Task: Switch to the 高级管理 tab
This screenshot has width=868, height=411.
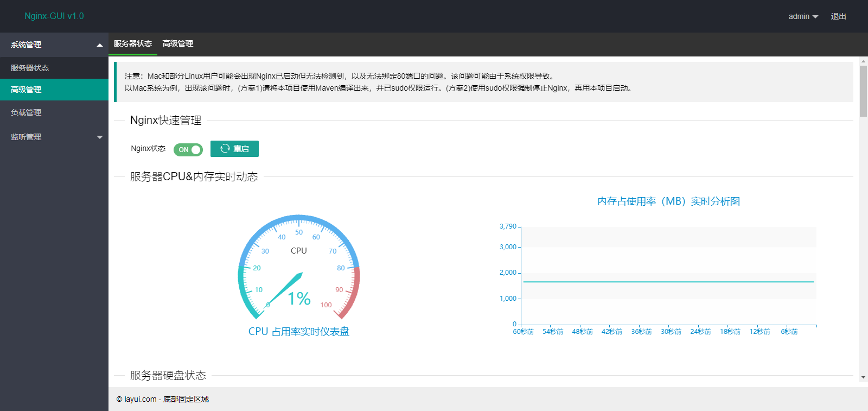Action: [178, 43]
